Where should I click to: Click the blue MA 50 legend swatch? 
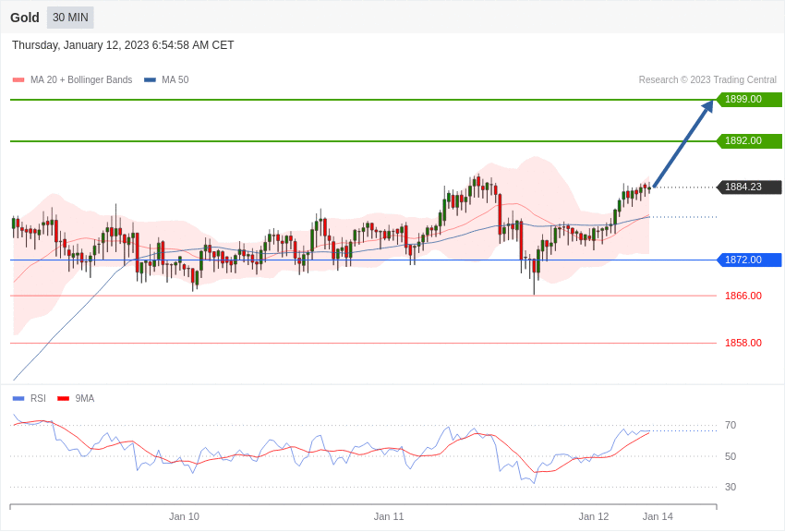(150, 80)
